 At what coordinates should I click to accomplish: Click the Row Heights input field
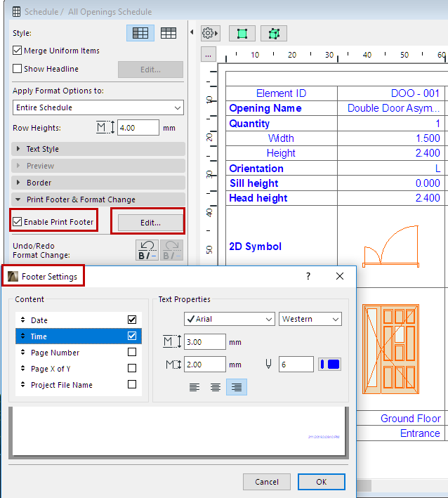tap(138, 128)
